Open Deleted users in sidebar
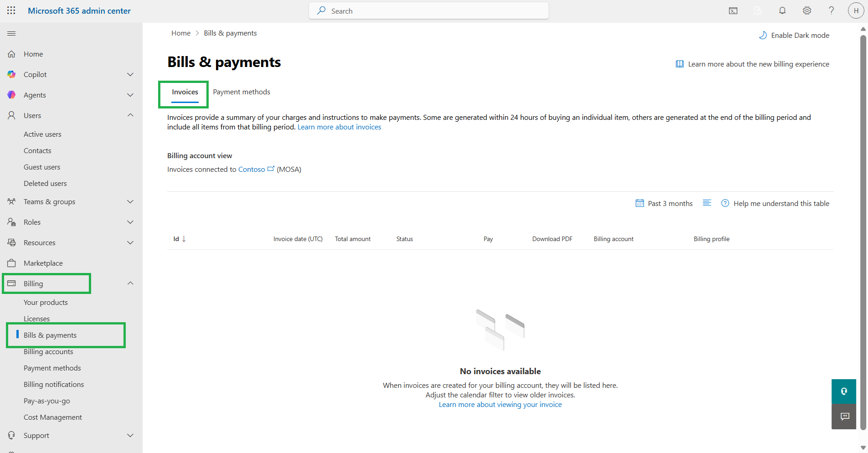868x453 pixels. pos(45,183)
